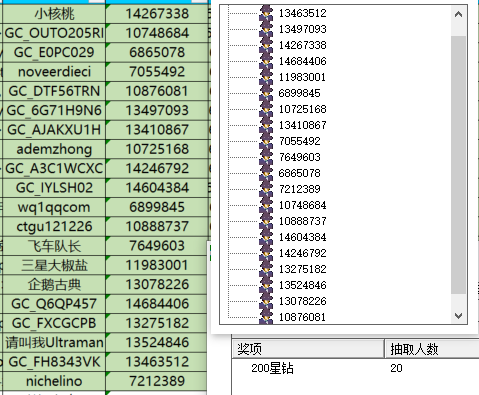Click the user icon beside 13463512

266,13
